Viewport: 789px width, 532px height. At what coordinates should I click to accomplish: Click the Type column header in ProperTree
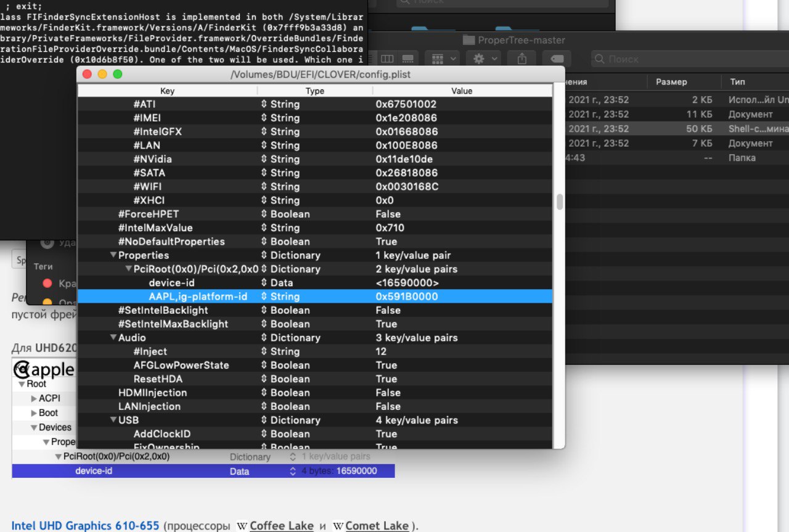315,91
